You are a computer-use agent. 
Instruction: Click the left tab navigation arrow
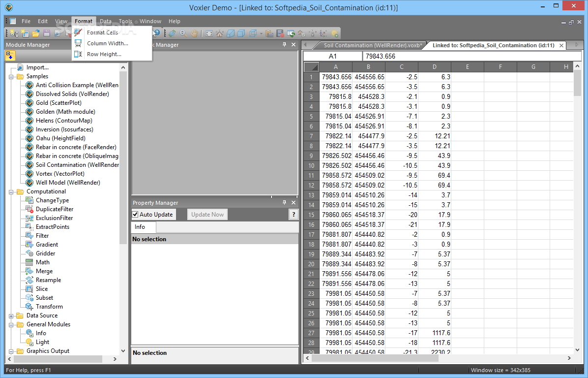point(306,45)
